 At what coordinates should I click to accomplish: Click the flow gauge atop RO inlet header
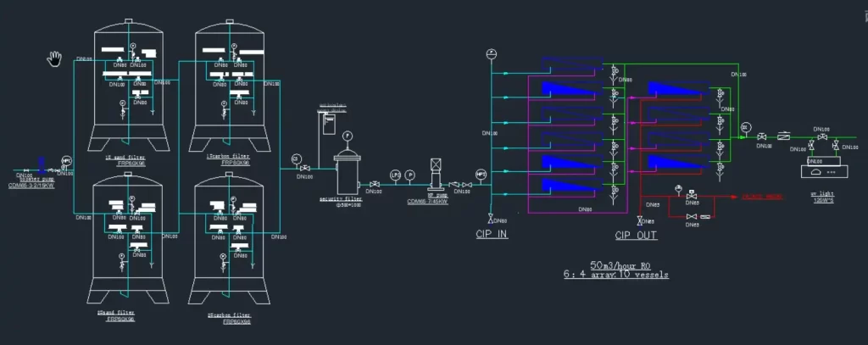[491, 53]
